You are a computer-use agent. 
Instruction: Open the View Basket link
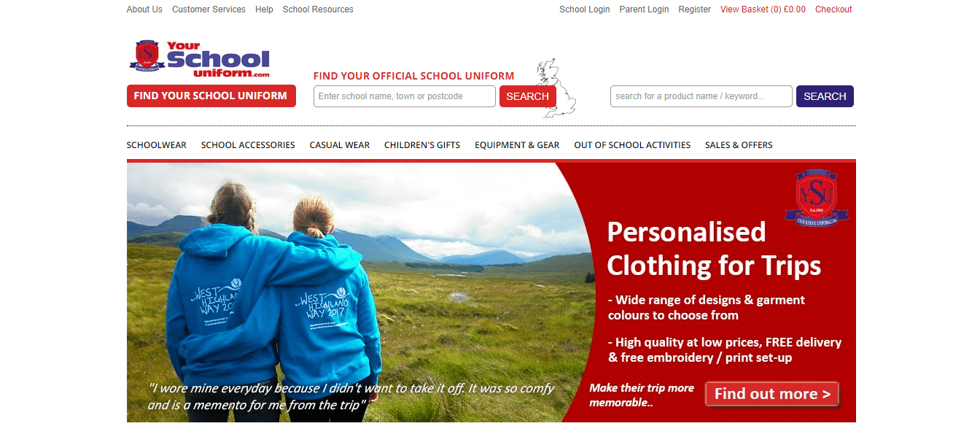click(x=763, y=9)
